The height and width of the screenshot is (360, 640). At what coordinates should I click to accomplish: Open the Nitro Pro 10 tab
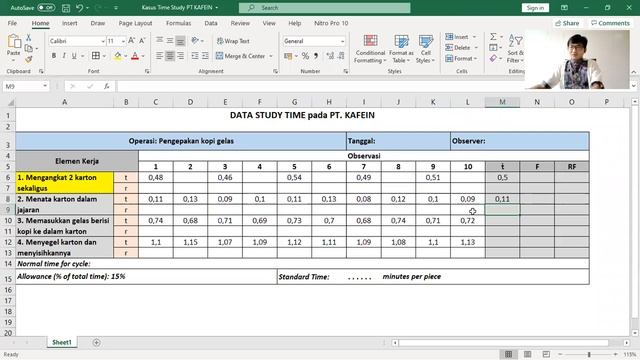(x=331, y=23)
